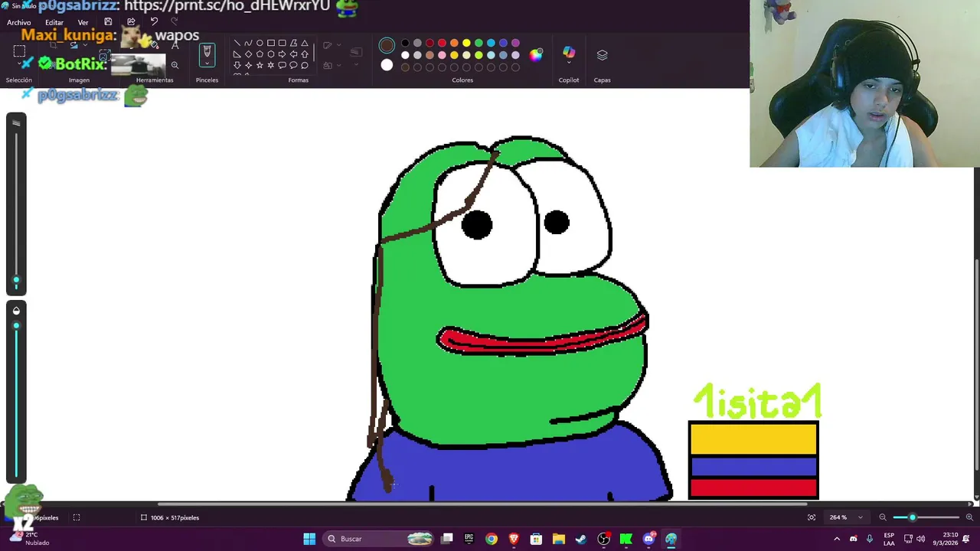The height and width of the screenshot is (551, 980).
Task: Pick the purple color swatch
Action: 515,43
